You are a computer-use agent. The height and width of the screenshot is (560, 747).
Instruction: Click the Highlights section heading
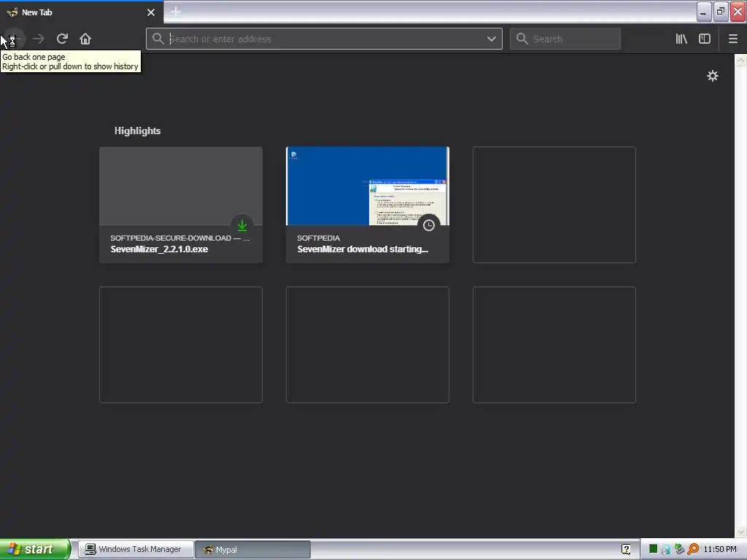[137, 131]
